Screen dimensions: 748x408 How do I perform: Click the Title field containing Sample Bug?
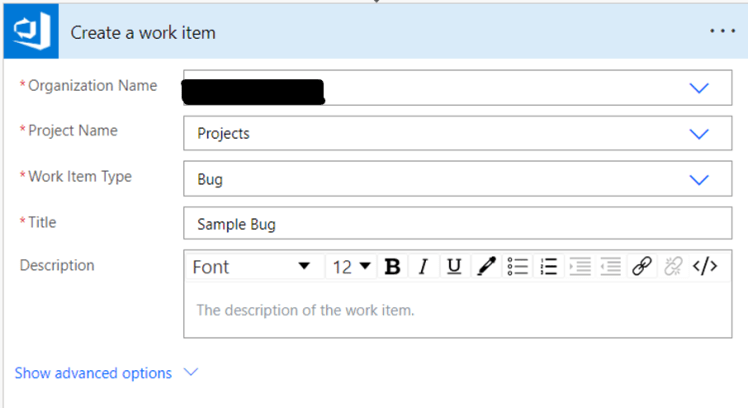[x=457, y=224]
